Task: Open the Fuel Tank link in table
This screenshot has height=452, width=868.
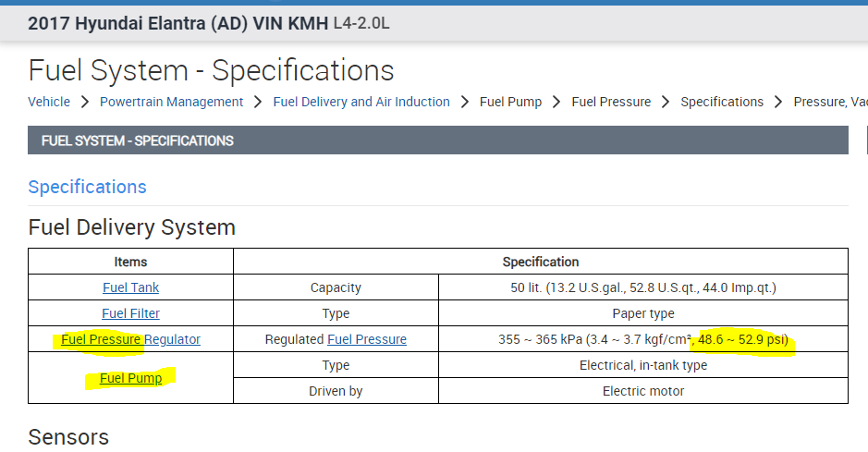Action: click(x=130, y=287)
